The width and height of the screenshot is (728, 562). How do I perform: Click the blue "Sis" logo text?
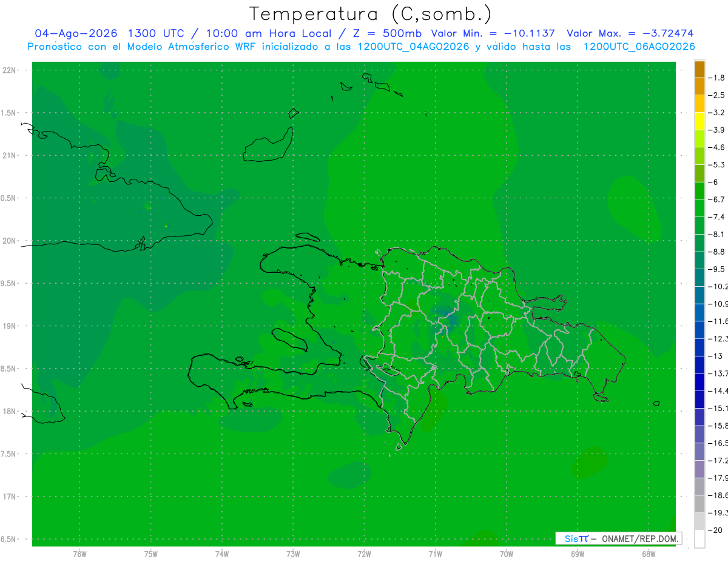point(571,538)
